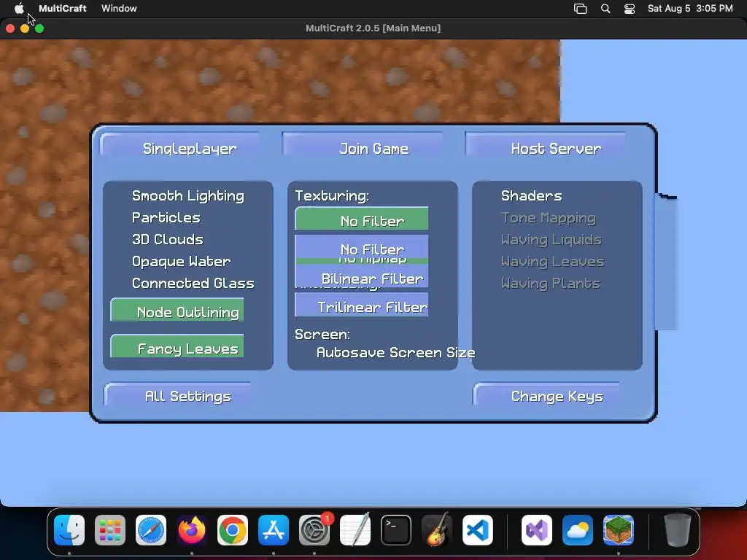Click the MultiCraft 2.0.5 [Main Menu] title
The image size is (747, 560).
(373, 28)
